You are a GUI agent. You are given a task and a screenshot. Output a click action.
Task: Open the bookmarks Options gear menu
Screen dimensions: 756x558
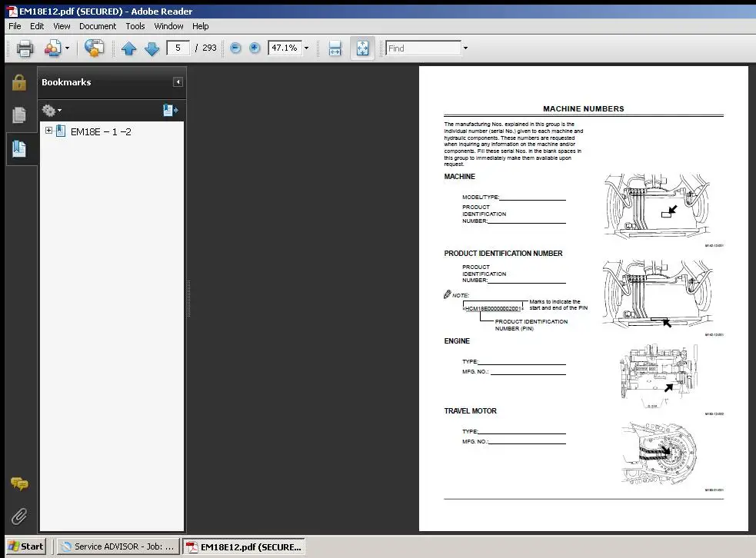click(52, 111)
